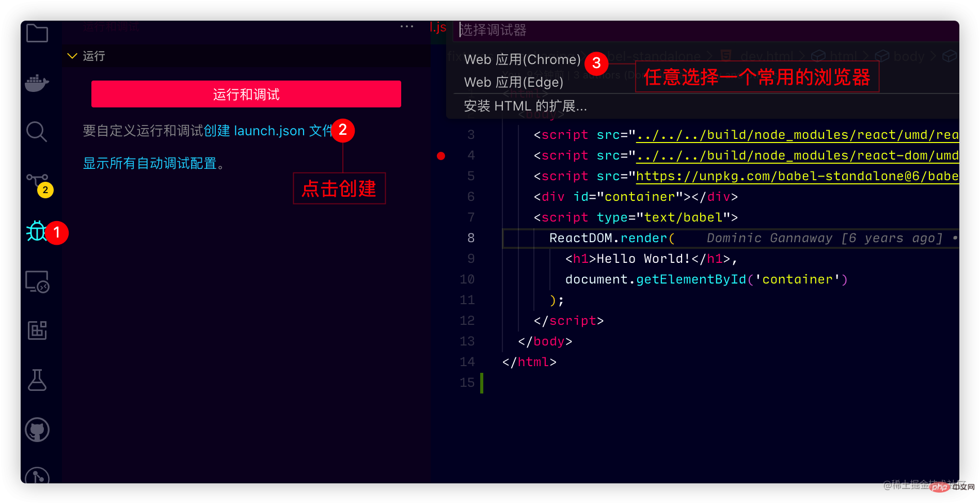The width and height of the screenshot is (980, 504).
Task: Open the Remote Explorer icon
Action: click(37, 281)
